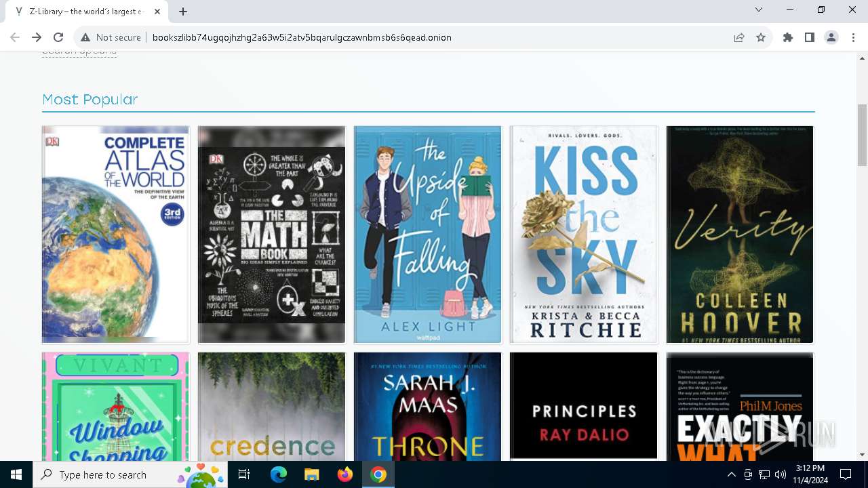
Task: Open The Math Book cover
Action: click(271, 235)
